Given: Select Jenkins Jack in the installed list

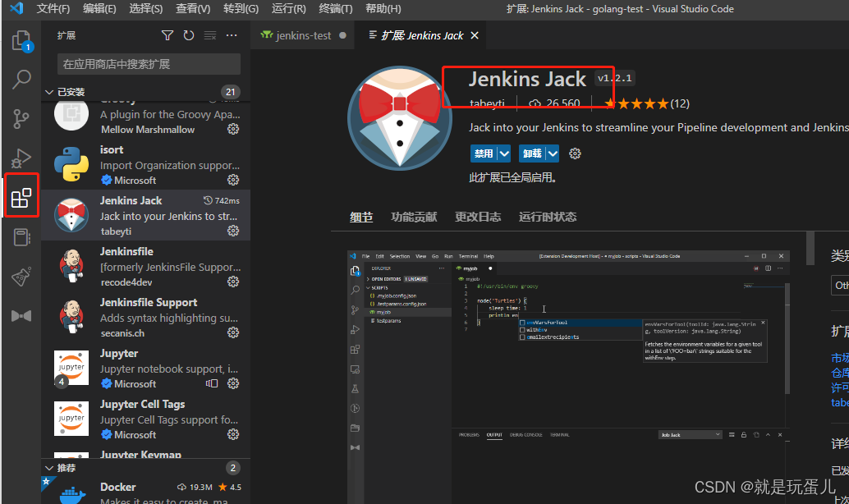Looking at the screenshot, I should (x=145, y=215).
